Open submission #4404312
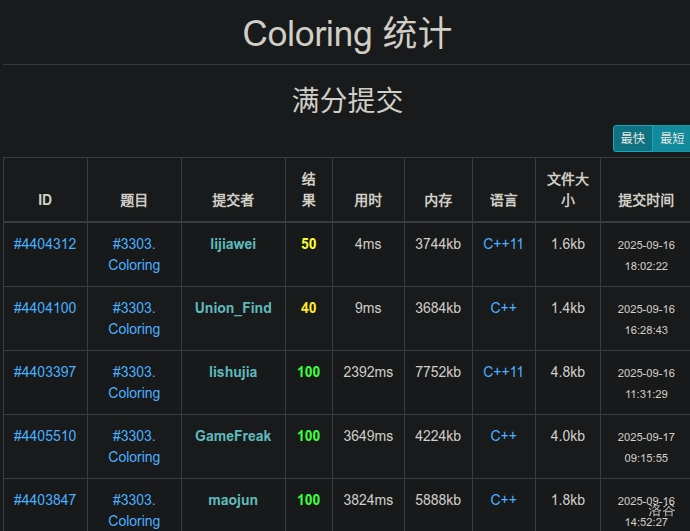Image resolution: width=690 pixels, height=531 pixels. (x=45, y=244)
